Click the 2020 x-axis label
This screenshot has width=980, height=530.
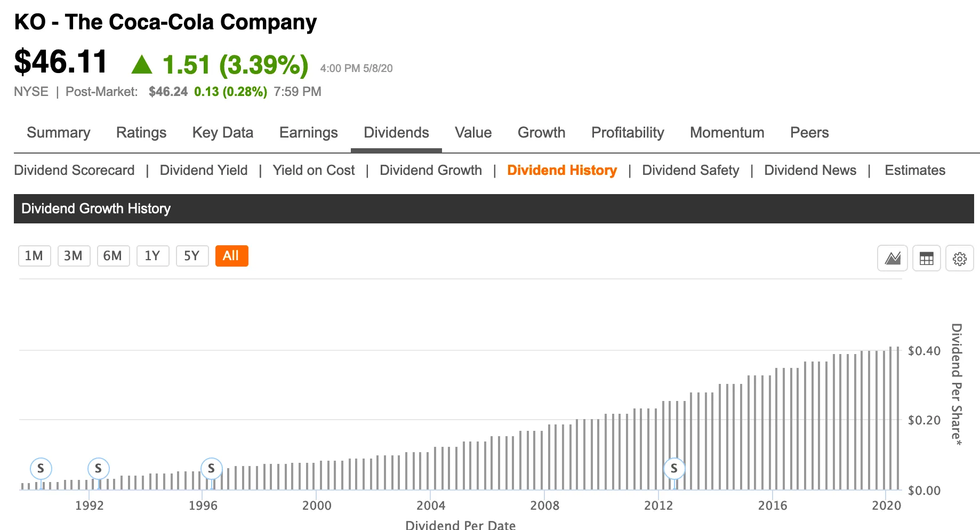click(886, 505)
